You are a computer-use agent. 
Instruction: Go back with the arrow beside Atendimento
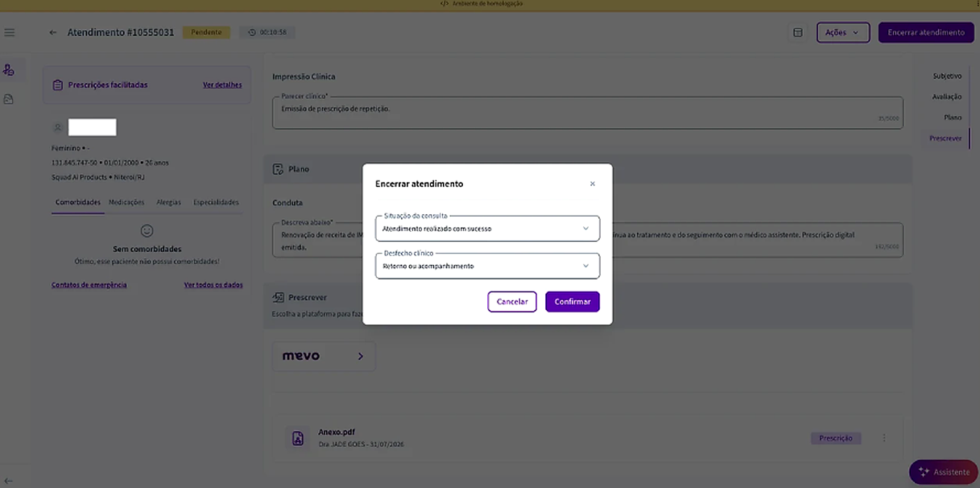pos(53,32)
